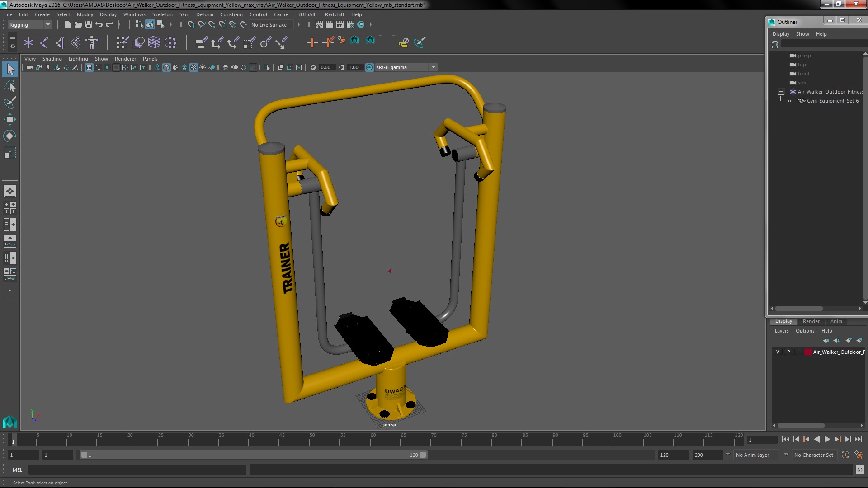The height and width of the screenshot is (488, 868).
Task: Select the arrow Select Tool in toolbox
Action: 10,69
